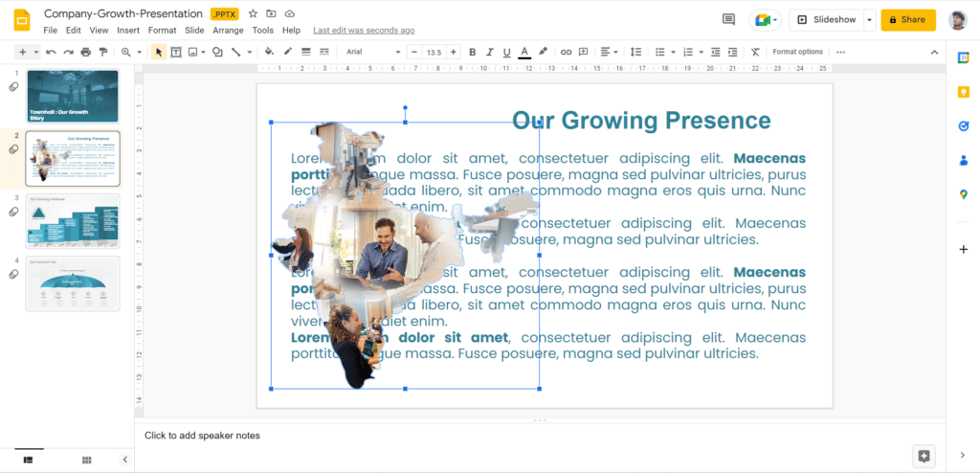Click the Format options button
Image resolution: width=980 pixels, height=473 pixels.
pos(797,52)
